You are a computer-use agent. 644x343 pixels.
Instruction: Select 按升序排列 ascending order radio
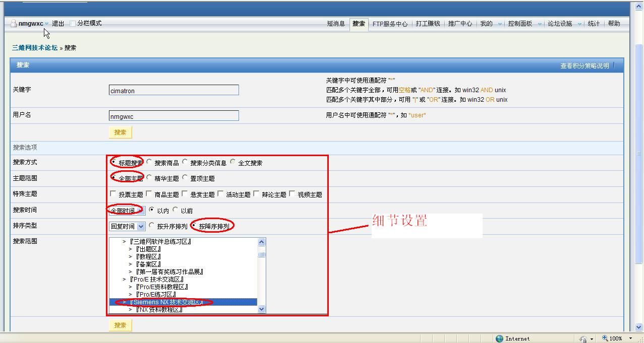pyautogui.click(x=152, y=226)
